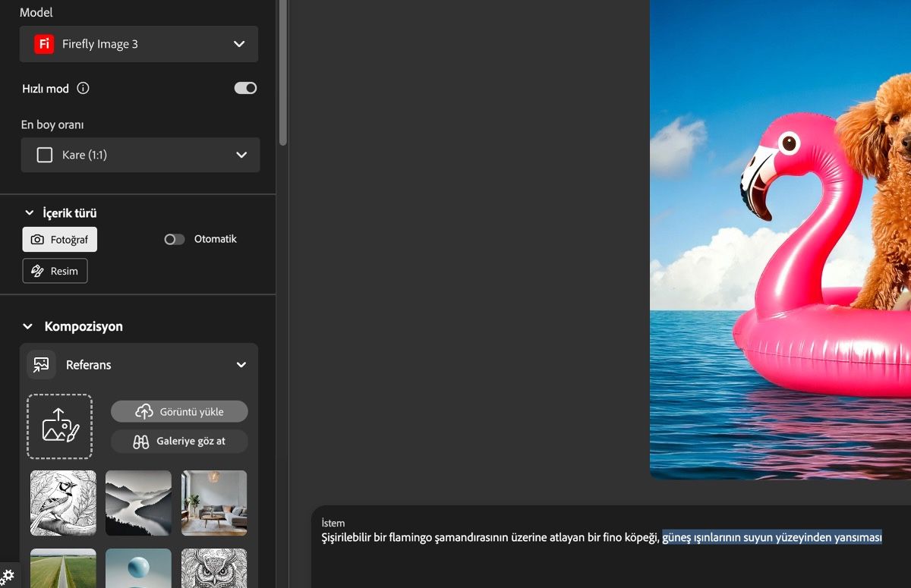Select the floating sphere reference thumbnail
The height and width of the screenshot is (588, 911).
point(138,568)
